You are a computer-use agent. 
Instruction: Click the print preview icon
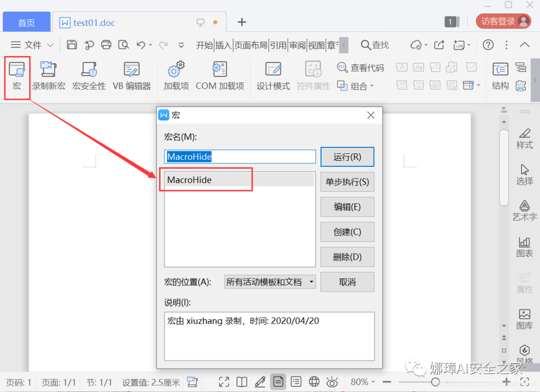click(123, 45)
